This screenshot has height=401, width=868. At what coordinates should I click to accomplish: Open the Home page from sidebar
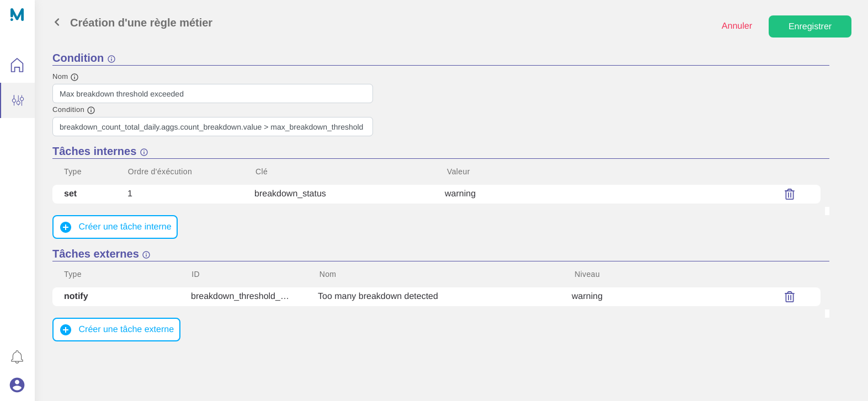(17, 65)
